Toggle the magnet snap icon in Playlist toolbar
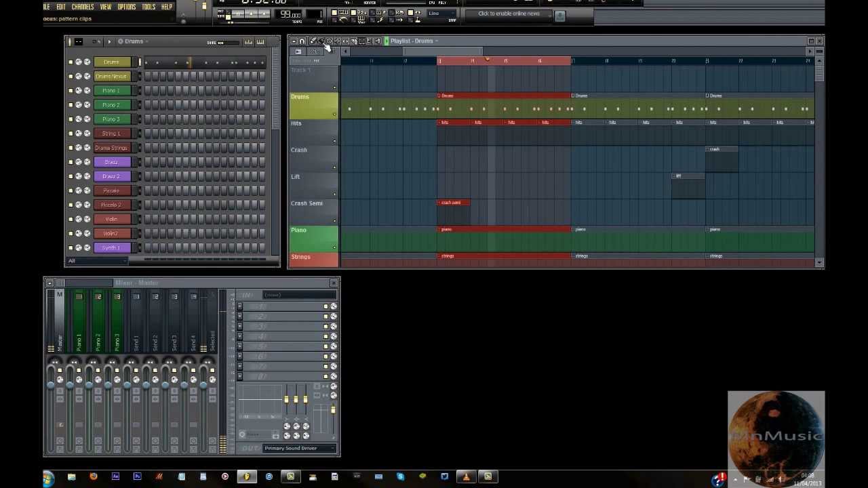This screenshot has height=488, width=868. coord(302,41)
